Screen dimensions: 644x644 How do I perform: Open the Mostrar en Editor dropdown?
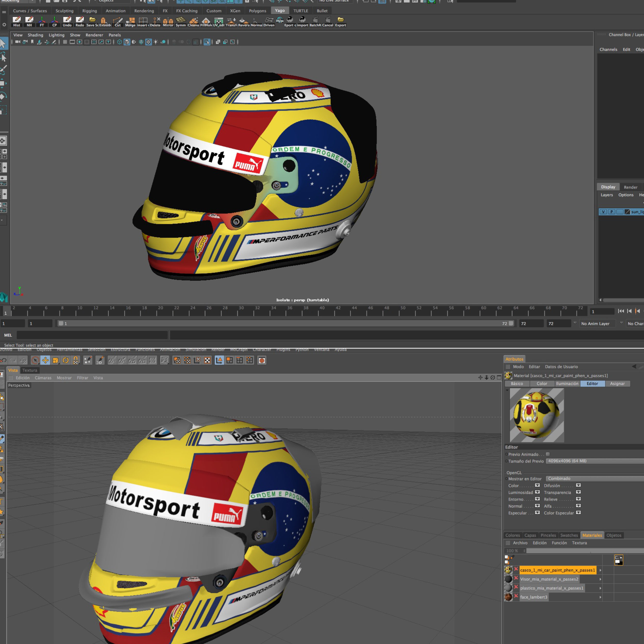coord(595,479)
